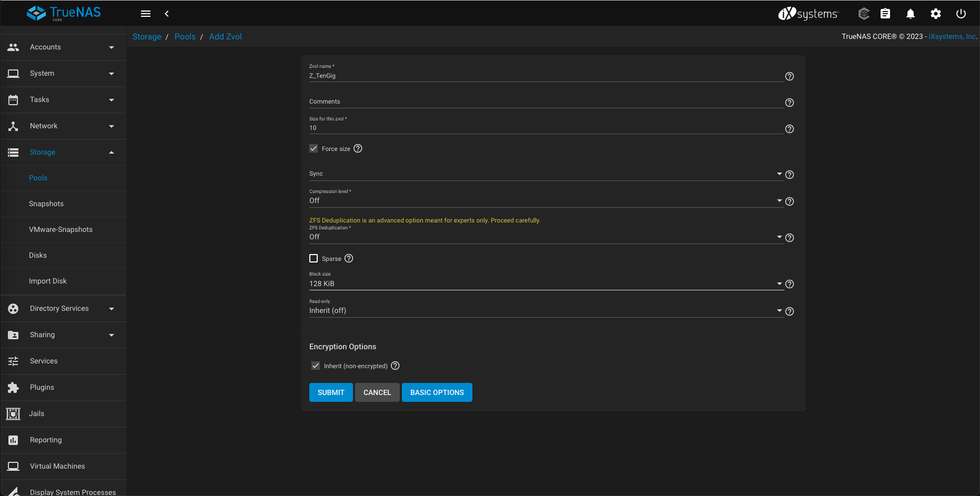Expand the Sharing sidebar menu

[63, 335]
